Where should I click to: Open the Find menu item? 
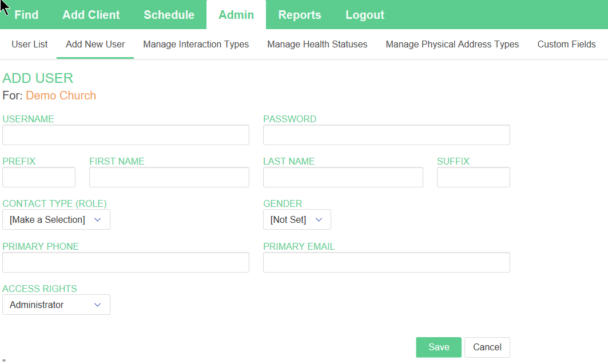coord(26,15)
